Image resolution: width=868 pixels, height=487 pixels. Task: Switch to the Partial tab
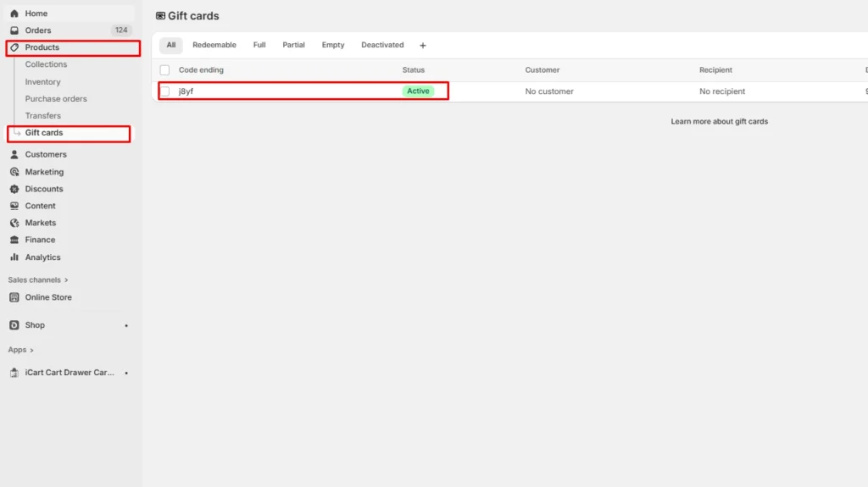(x=294, y=46)
